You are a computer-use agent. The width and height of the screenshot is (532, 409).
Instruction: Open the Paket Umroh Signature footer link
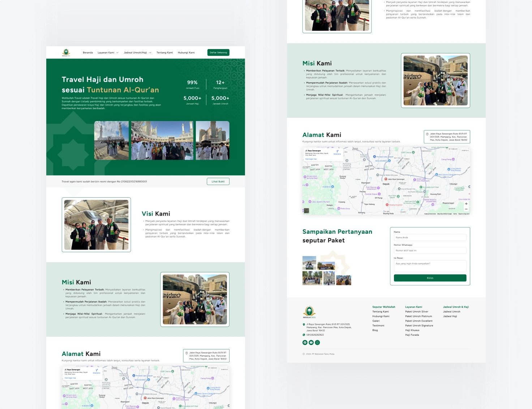[419, 326]
